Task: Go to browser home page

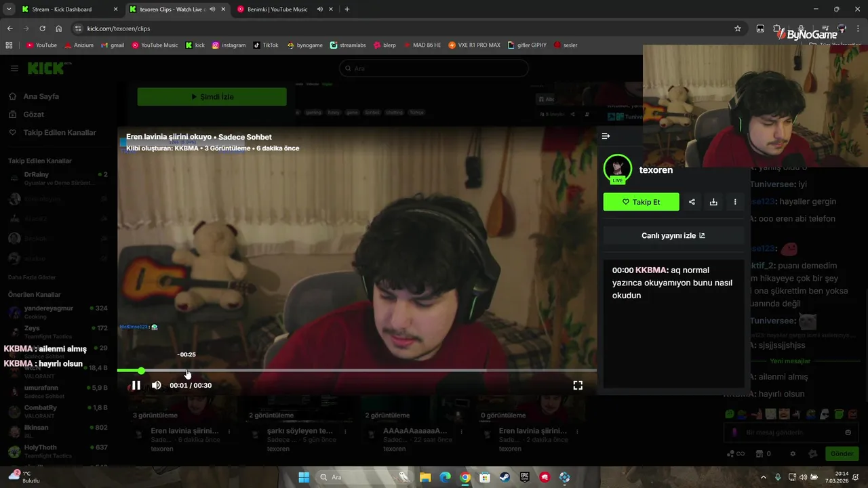Action: 58,28
